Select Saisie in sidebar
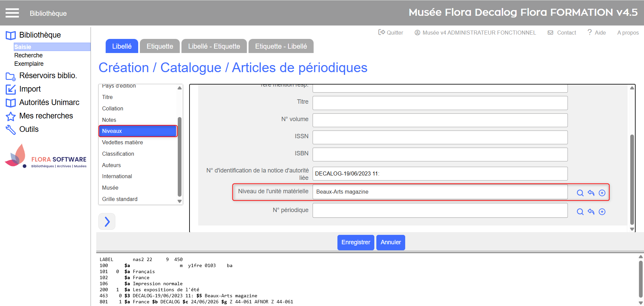644x306 pixels. pos(52,47)
